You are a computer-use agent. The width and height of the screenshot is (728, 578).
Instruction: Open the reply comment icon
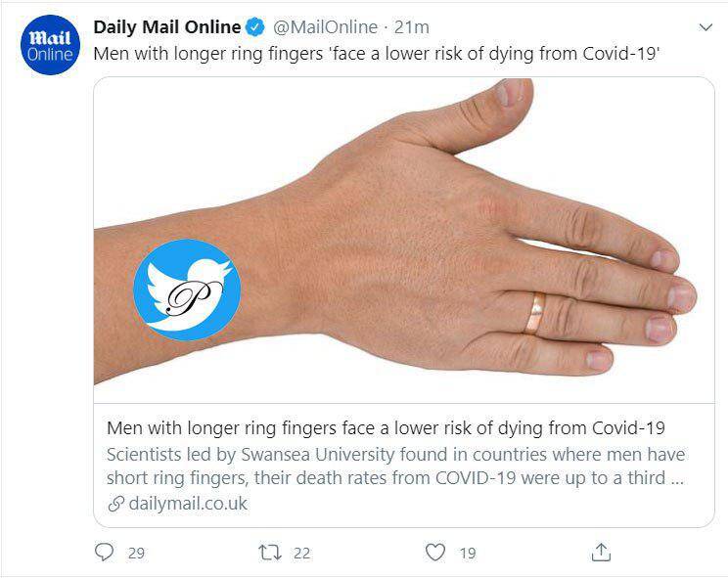pos(104,552)
